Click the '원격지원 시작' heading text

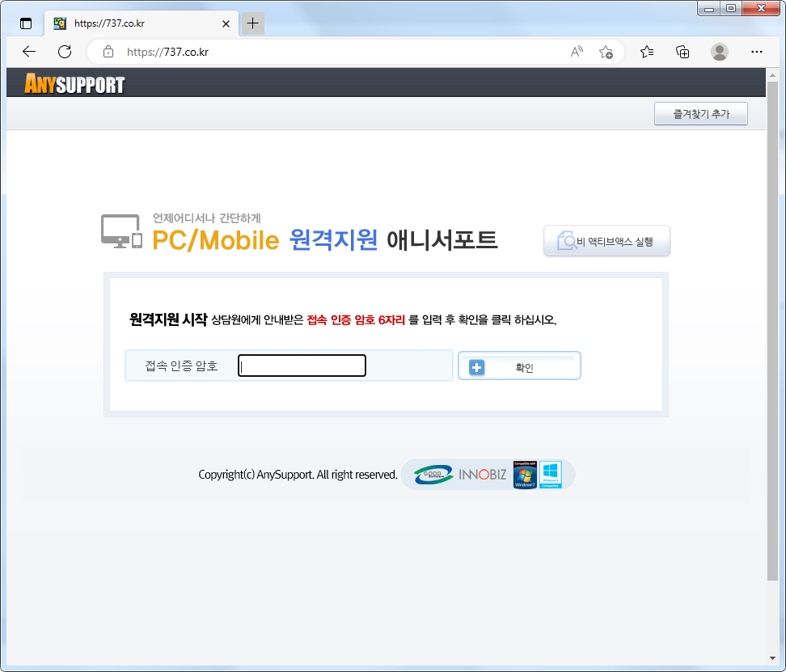[x=168, y=319]
